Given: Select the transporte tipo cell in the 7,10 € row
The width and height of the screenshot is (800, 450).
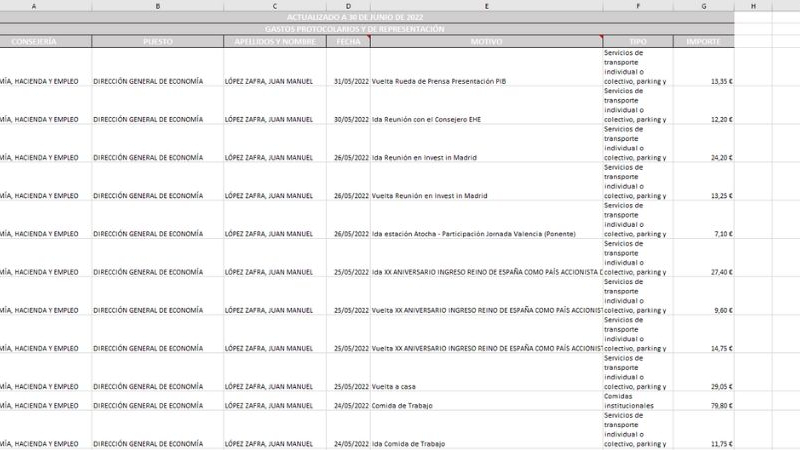Looking at the screenshot, I should pyautogui.click(x=638, y=220).
